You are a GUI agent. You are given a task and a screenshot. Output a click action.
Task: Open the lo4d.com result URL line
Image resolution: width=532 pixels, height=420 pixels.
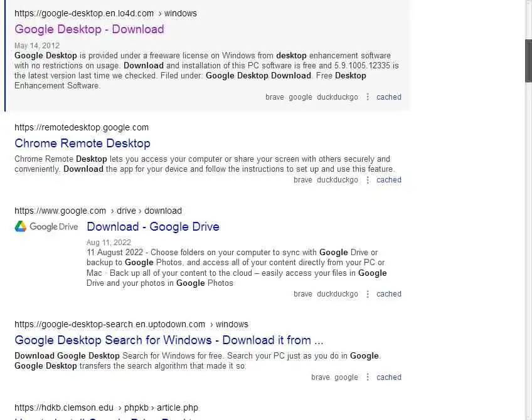click(105, 14)
